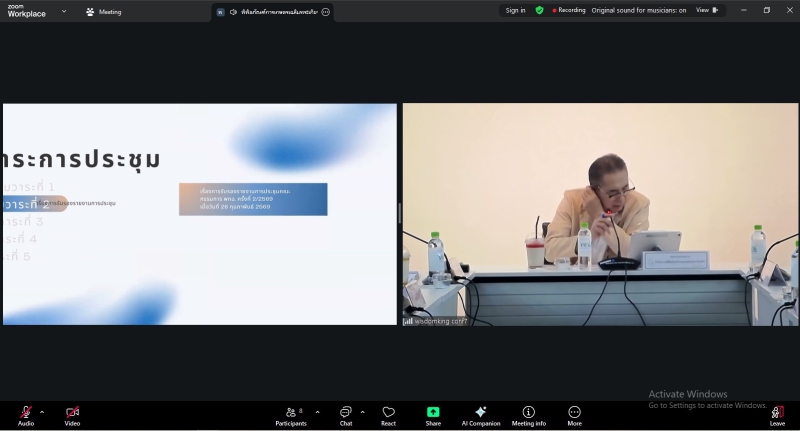Click the shared screen options ellipsis
Image resolution: width=800 pixels, height=431 pixels.
coord(326,12)
